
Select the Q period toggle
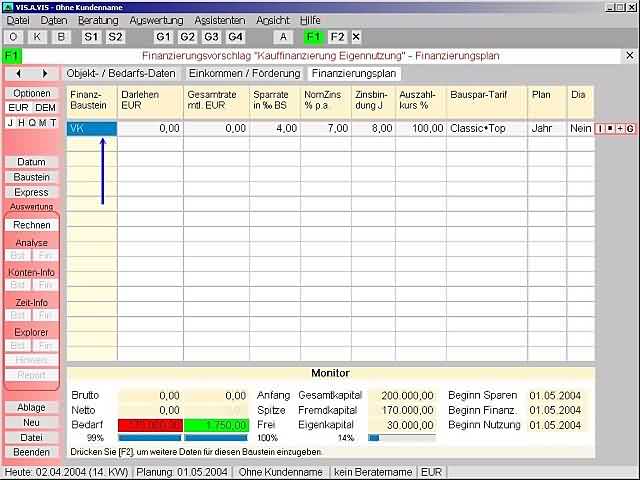click(x=32, y=123)
